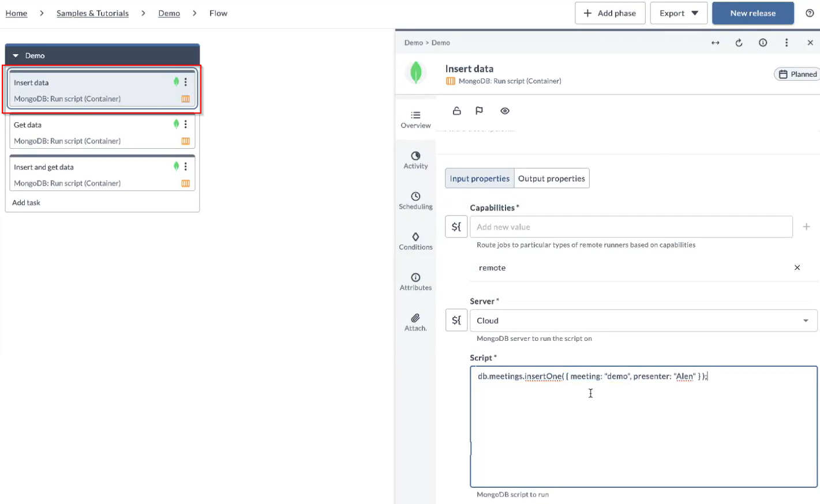Image resolution: width=820 pixels, height=504 pixels.
Task: Click the New release button
Action: click(752, 13)
